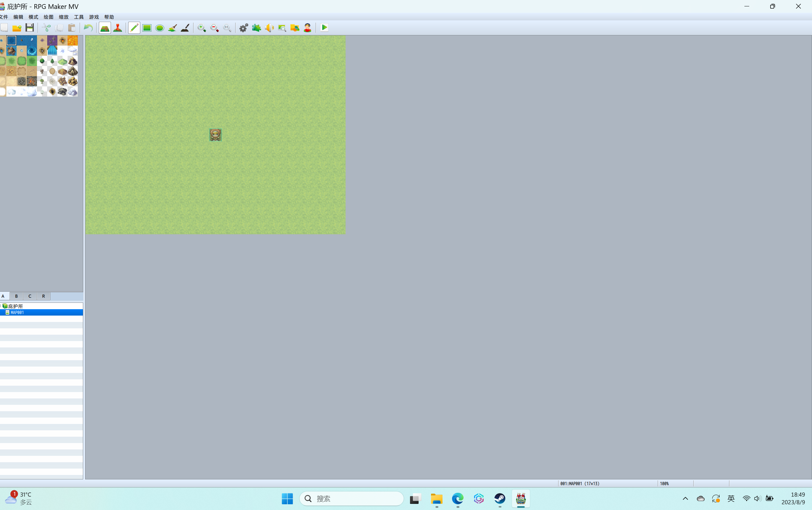Switch to Map editing mode

(x=105, y=28)
